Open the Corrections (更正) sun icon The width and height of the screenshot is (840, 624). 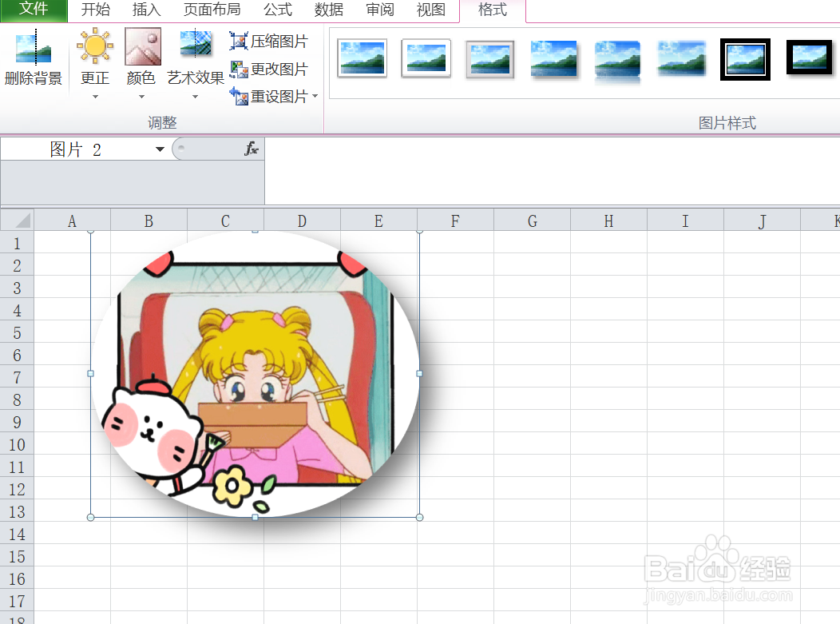point(95,46)
